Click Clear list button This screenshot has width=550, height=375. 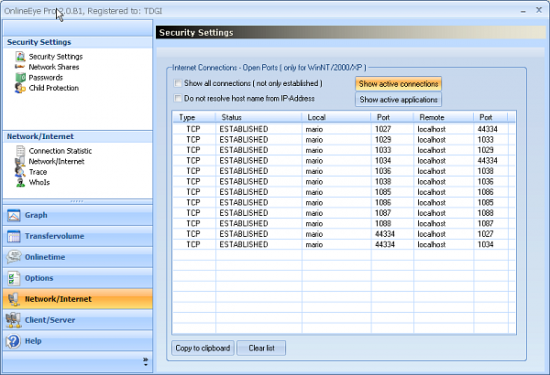tap(261, 348)
